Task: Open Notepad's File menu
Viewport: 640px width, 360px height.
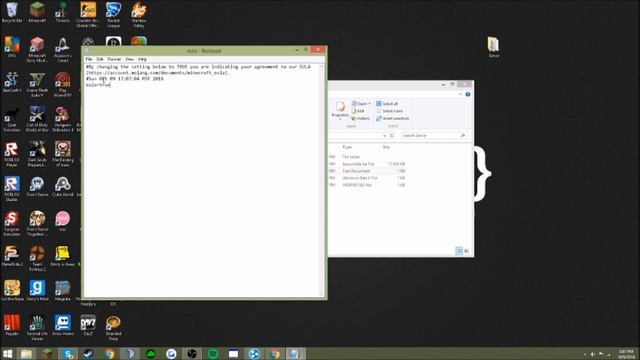Action: [x=89, y=59]
